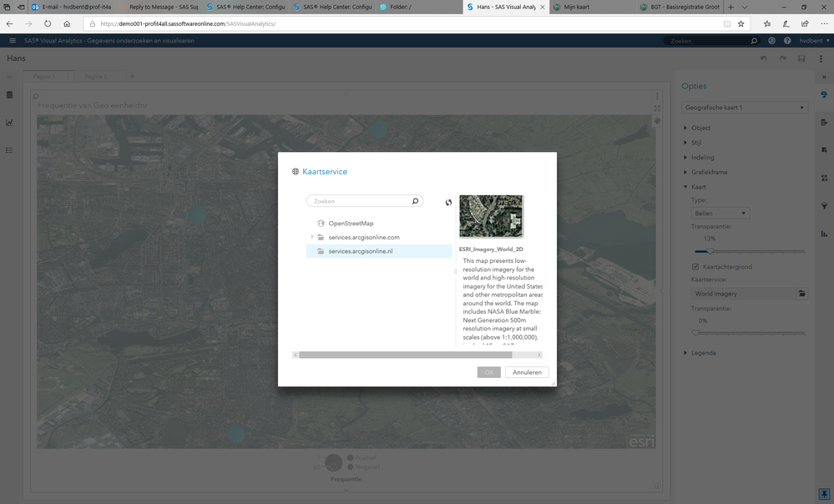The width and height of the screenshot is (834, 504).
Task: Click the redo icon in report toolbar
Action: (x=782, y=58)
